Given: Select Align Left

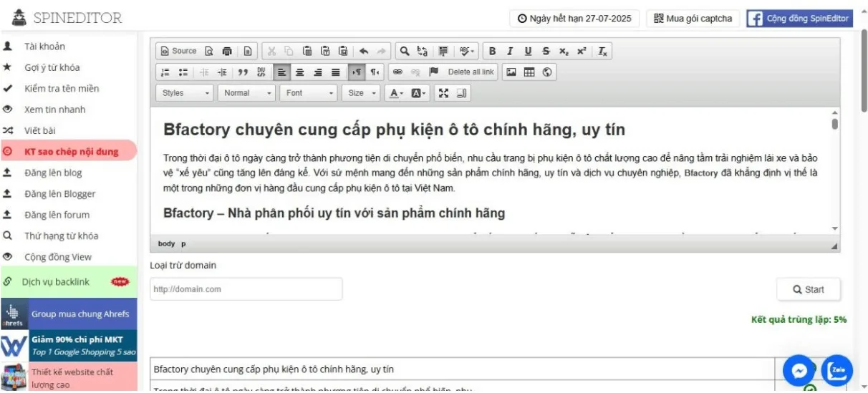Looking at the screenshot, I should [282, 72].
